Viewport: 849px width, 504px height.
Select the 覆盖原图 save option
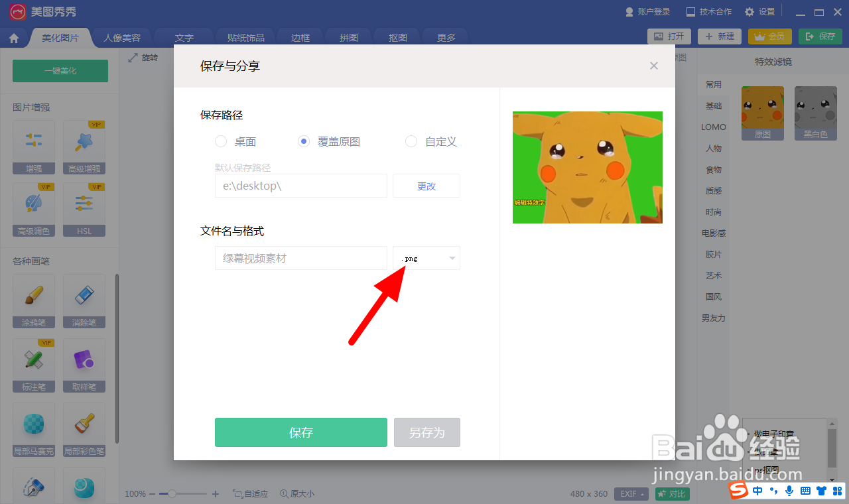point(304,141)
